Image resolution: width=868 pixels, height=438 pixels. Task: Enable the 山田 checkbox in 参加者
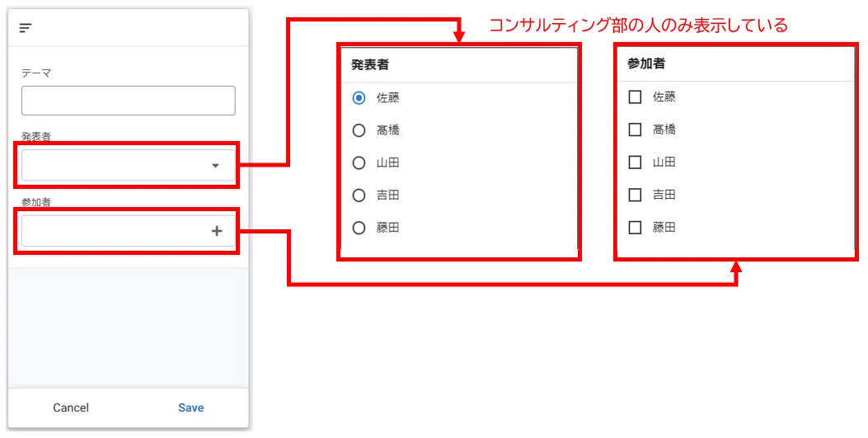[x=635, y=162]
